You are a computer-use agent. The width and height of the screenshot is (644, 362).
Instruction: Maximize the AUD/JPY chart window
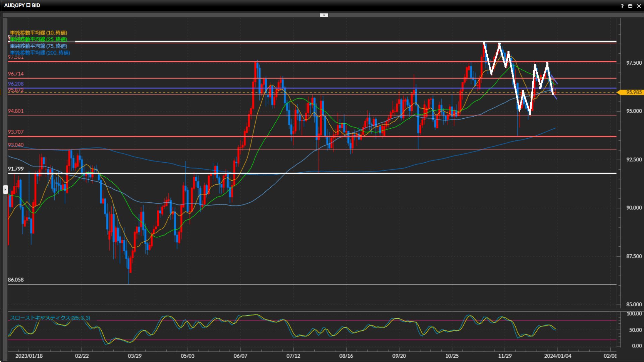point(630,6)
